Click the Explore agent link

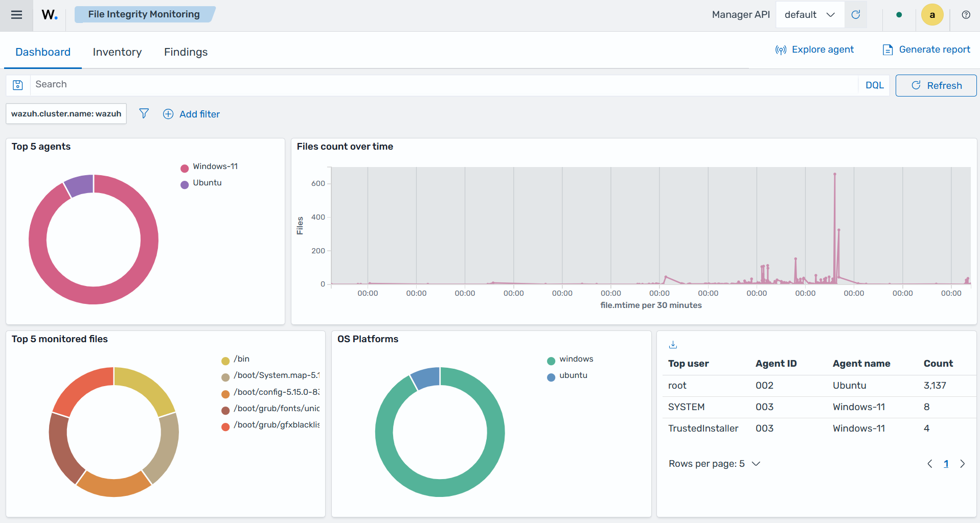coord(814,50)
